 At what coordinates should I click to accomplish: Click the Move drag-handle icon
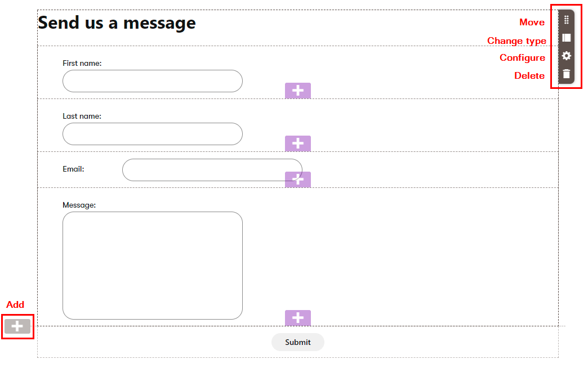(567, 20)
